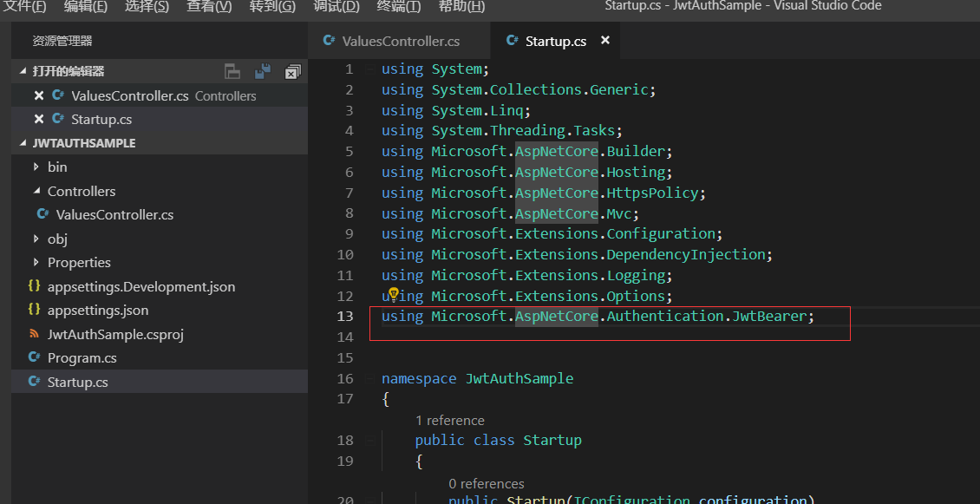Click the Close All Editors icon

point(292,71)
